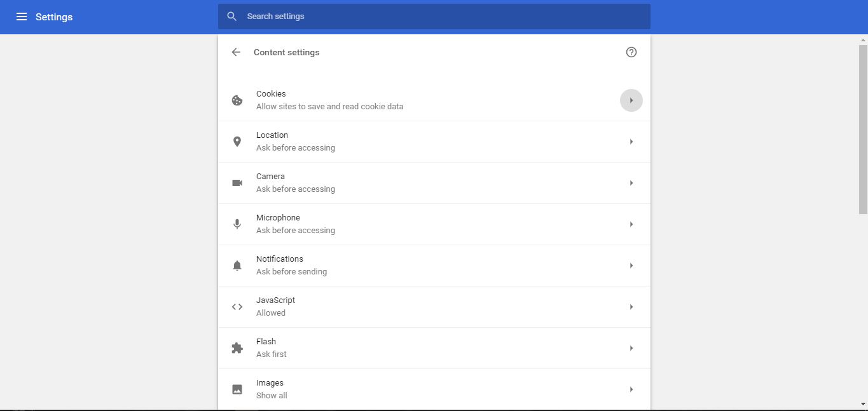868x411 pixels.
Task: Expand the Notifications settings row
Action: 631,265
